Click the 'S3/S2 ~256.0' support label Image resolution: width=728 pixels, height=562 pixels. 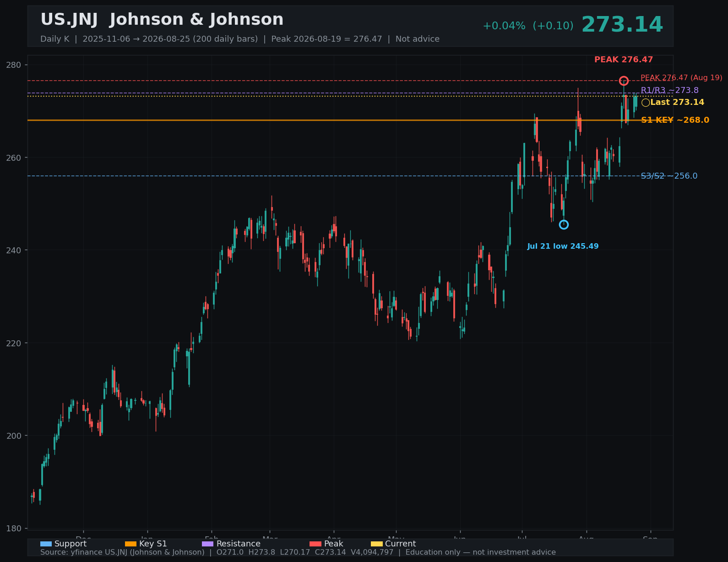669,176
